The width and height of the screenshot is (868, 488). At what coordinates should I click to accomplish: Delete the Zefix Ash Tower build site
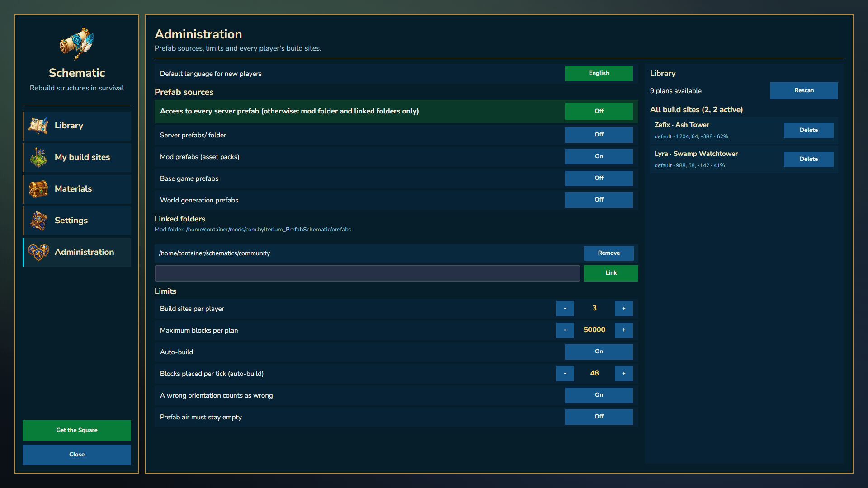pyautogui.click(x=808, y=130)
